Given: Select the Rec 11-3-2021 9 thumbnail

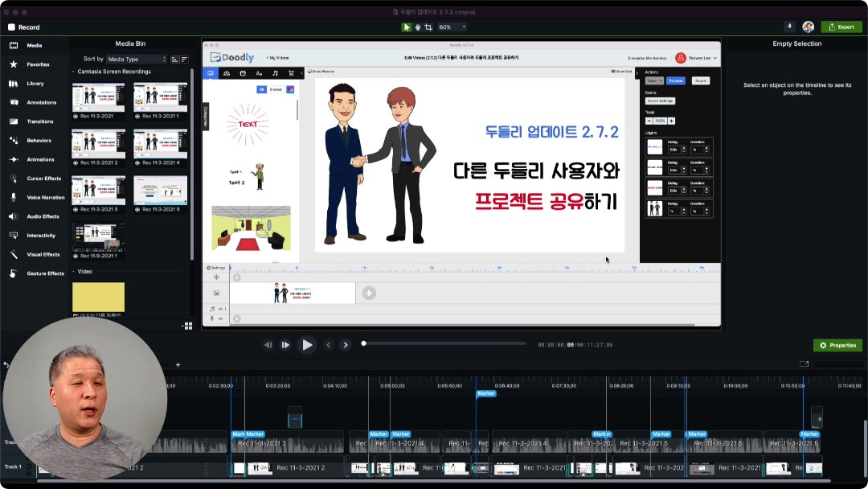Looking at the screenshot, I should tap(161, 191).
